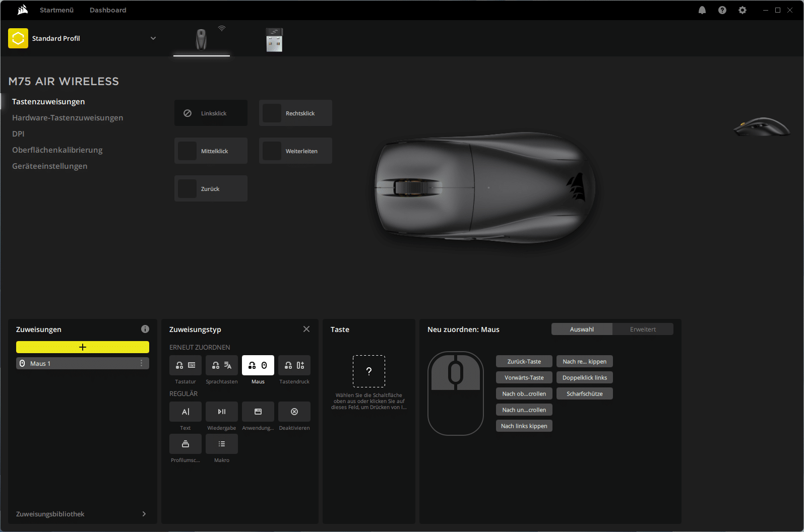Expand the Zuweisungsbibliothek section

(144, 514)
